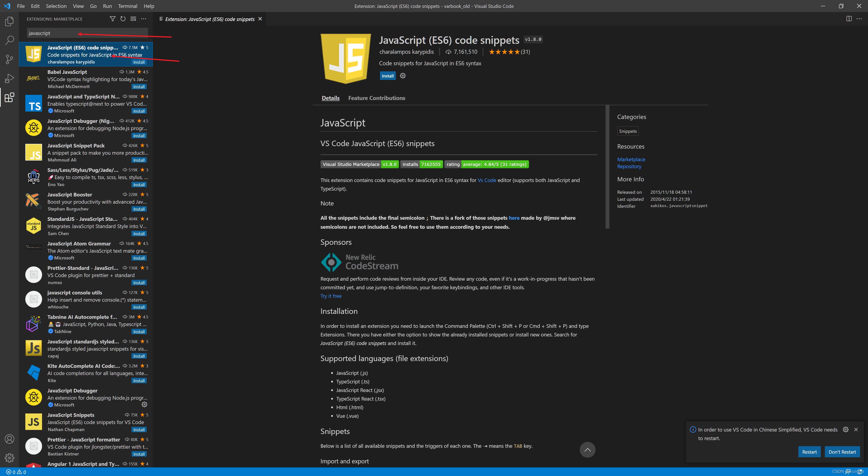Open Extensions views and more actions menu
The width and height of the screenshot is (868, 476).
(144, 19)
